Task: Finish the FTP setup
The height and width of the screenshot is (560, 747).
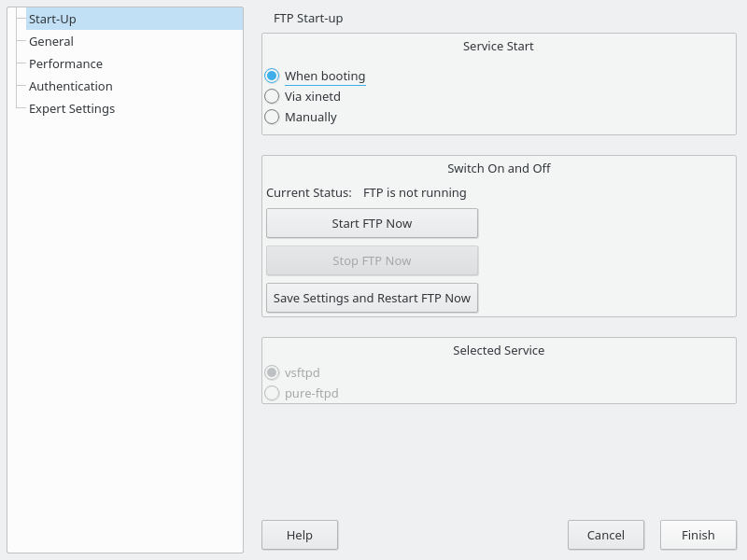Action: click(x=698, y=535)
